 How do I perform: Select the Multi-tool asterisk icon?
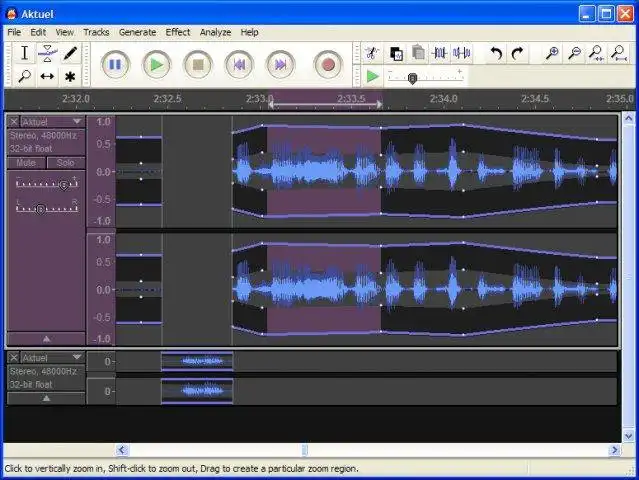(70, 76)
